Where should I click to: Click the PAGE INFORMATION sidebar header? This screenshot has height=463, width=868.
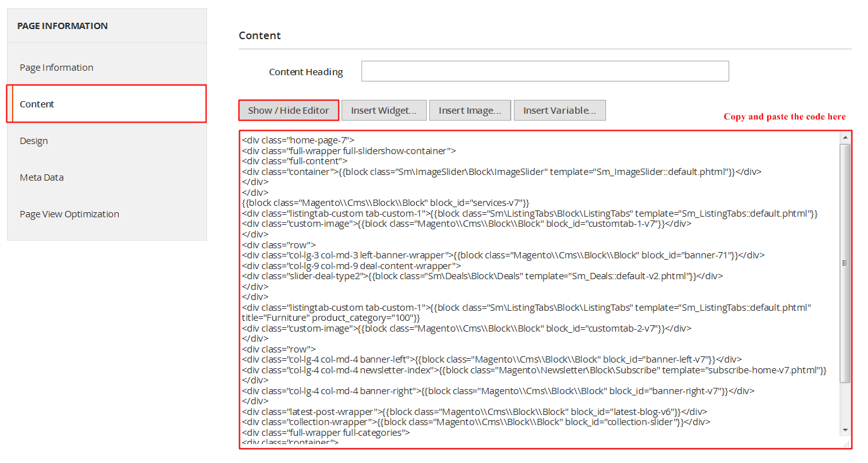coord(62,26)
